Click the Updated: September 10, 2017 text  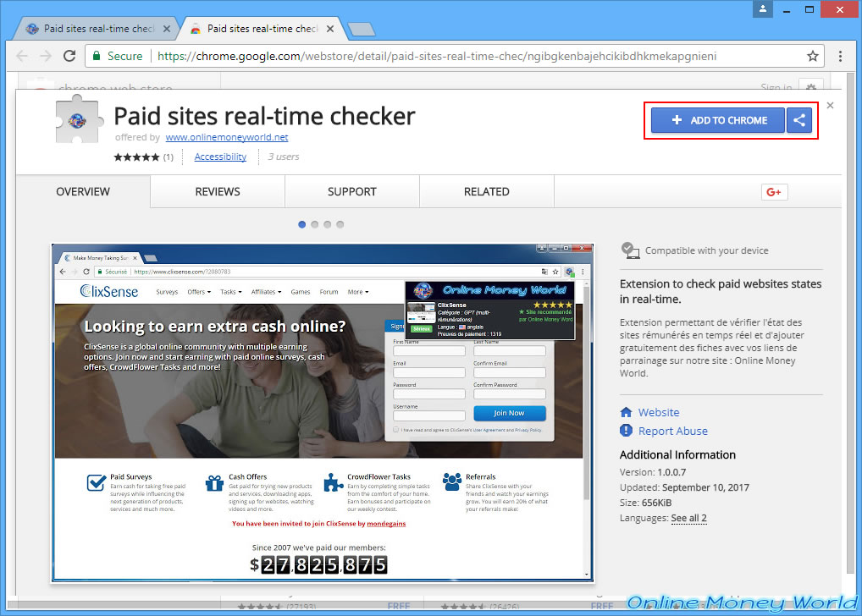(x=684, y=487)
